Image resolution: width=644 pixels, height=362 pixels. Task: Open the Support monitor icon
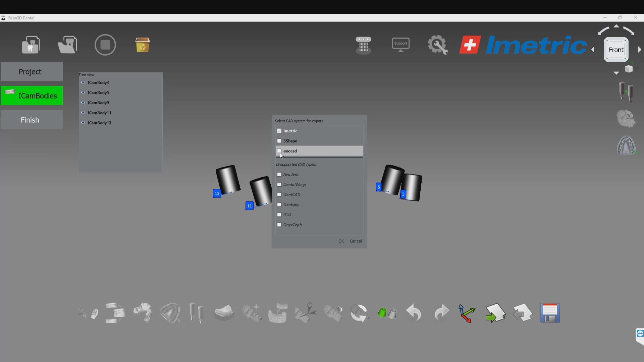[x=400, y=45]
